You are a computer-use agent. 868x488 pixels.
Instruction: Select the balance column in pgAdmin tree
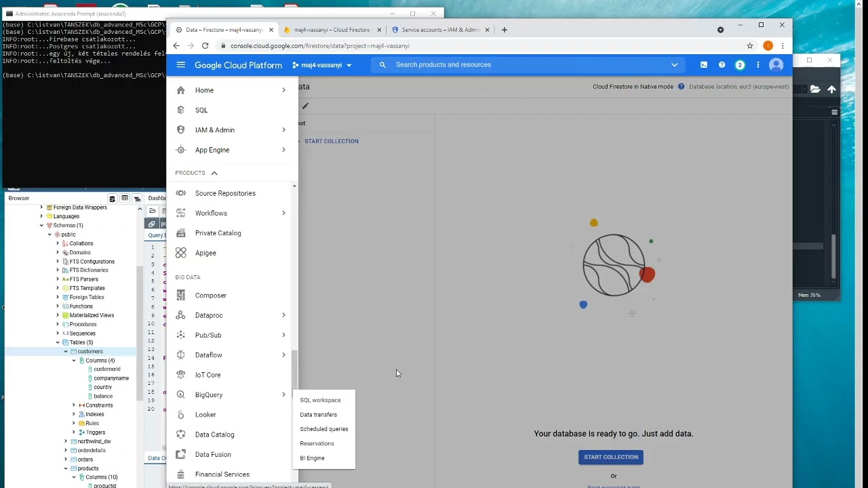[103, 396]
